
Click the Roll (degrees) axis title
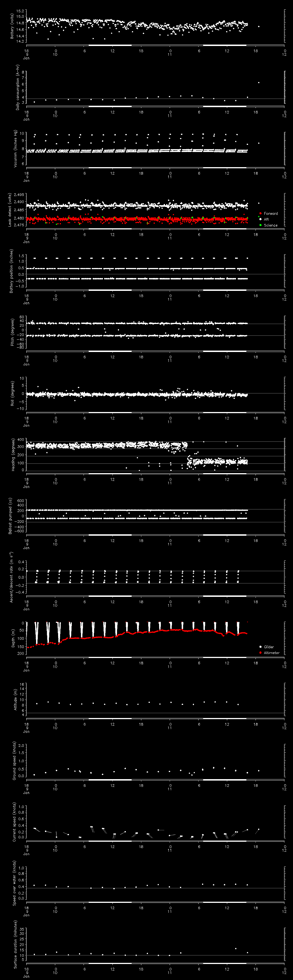coord(12,393)
